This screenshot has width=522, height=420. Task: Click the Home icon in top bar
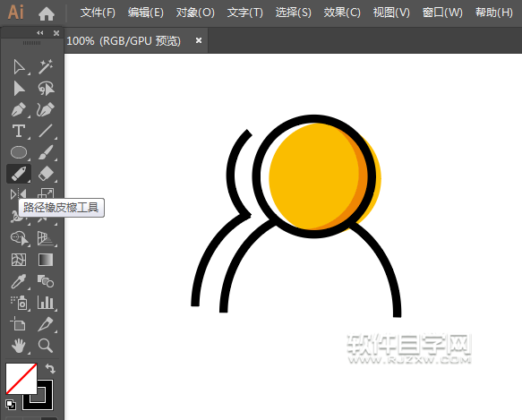point(47,13)
